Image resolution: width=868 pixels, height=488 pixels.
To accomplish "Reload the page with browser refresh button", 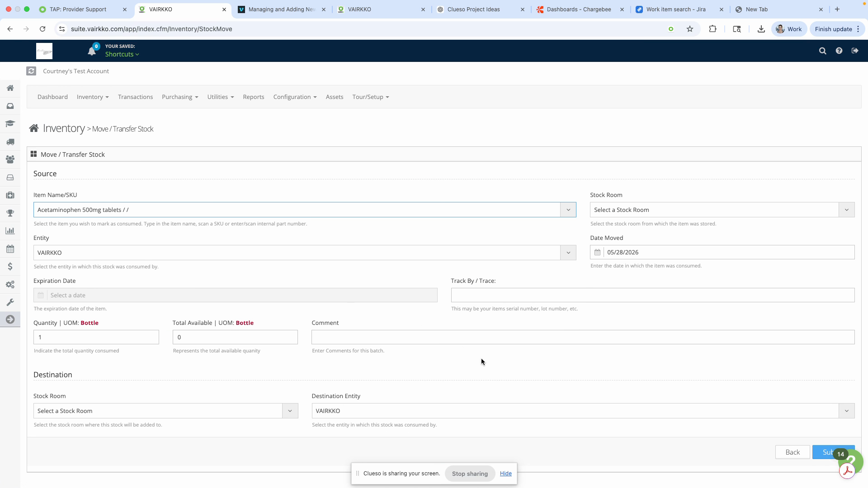I will tap(42, 29).
